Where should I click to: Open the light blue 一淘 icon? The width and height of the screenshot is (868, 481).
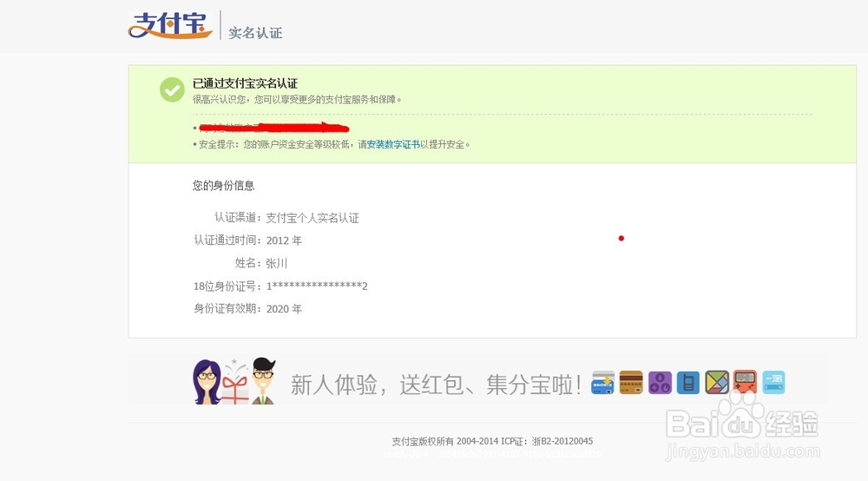[x=774, y=383]
